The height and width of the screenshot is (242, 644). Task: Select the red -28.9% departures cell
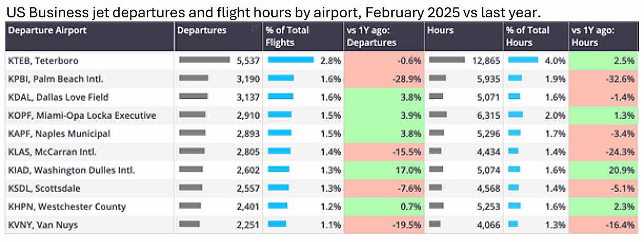384,79
